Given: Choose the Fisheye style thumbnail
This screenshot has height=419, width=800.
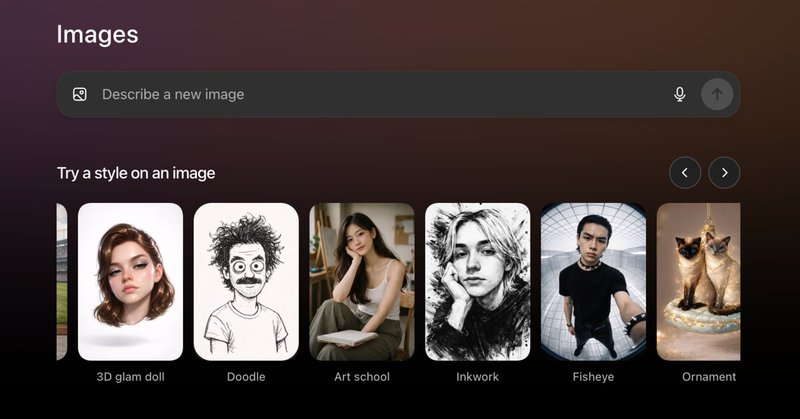Looking at the screenshot, I should point(593,282).
